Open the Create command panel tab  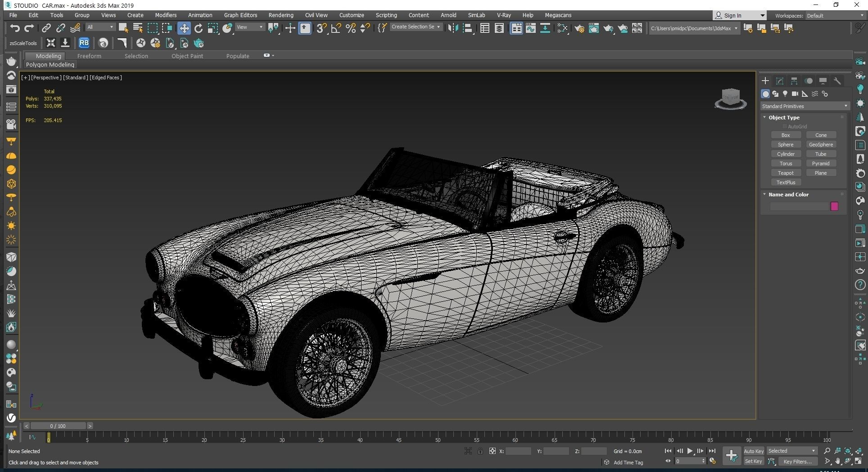click(x=765, y=81)
